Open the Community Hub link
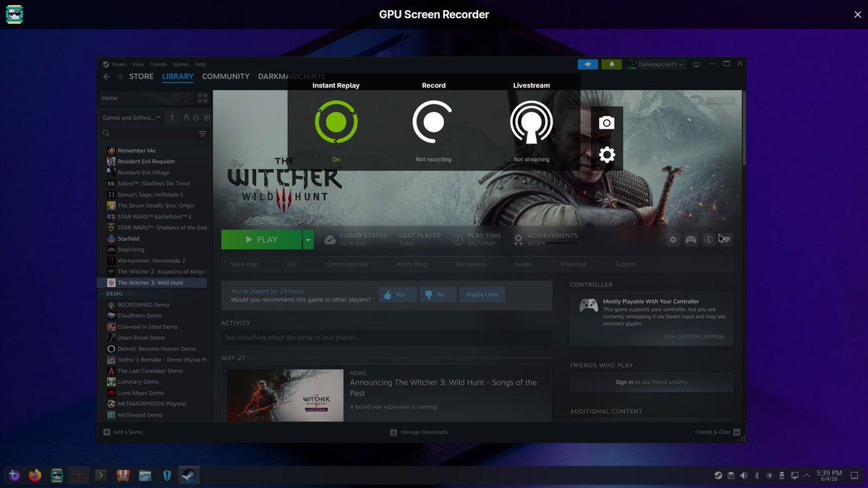 (346, 264)
